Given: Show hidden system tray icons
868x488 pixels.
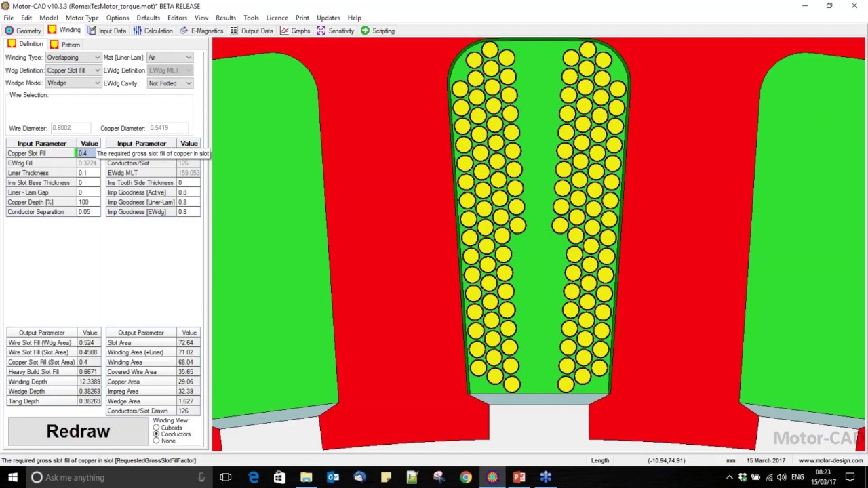Looking at the screenshot, I should pos(730,477).
